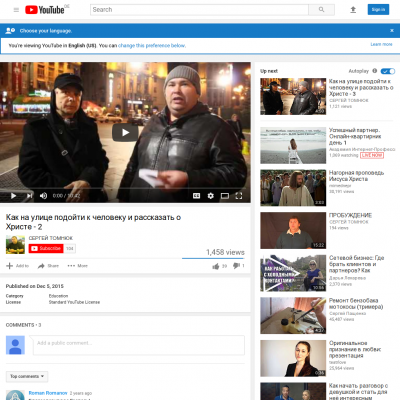
Task: Open the Share option below video
Action: click(48, 266)
